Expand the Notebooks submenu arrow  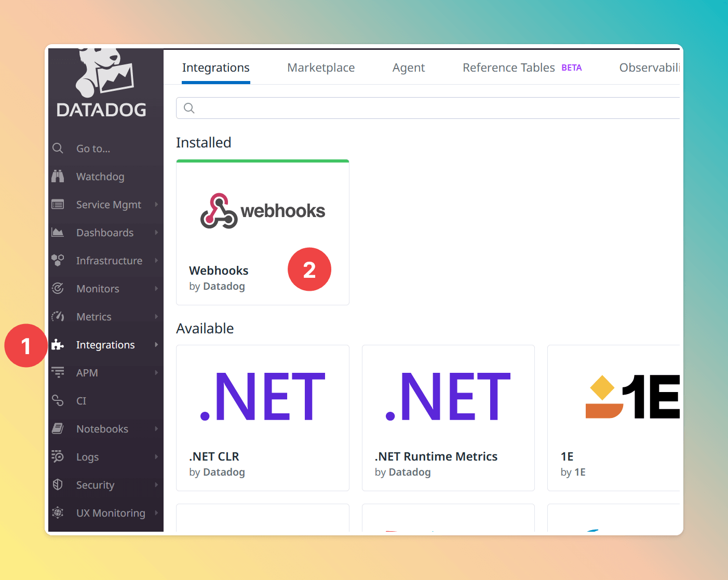(x=156, y=429)
